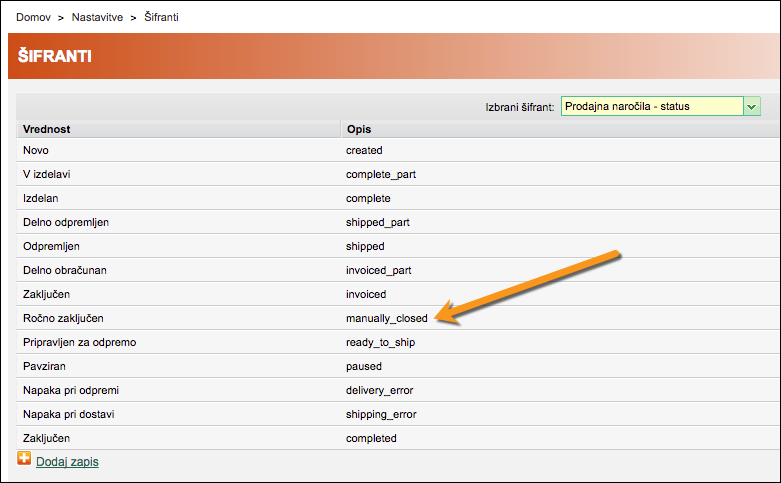Select the Odpremljen row value
This screenshot has height=483, width=781.
(x=51, y=246)
